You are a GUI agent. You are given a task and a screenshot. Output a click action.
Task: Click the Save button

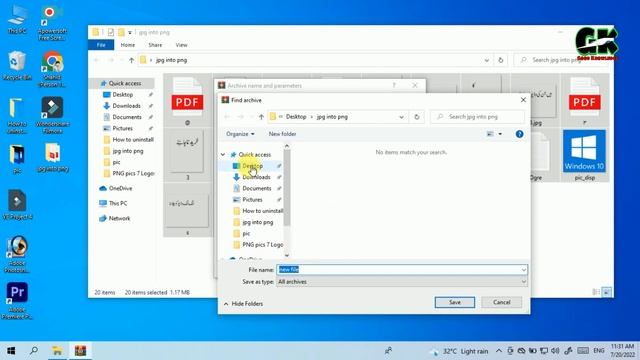pos(455,302)
